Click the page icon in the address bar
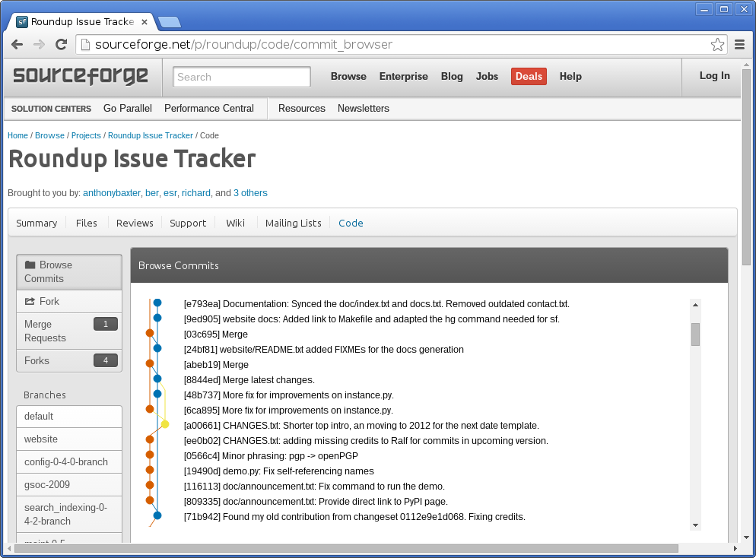Viewport: 756px width, 558px height. click(x=86, y=45)
